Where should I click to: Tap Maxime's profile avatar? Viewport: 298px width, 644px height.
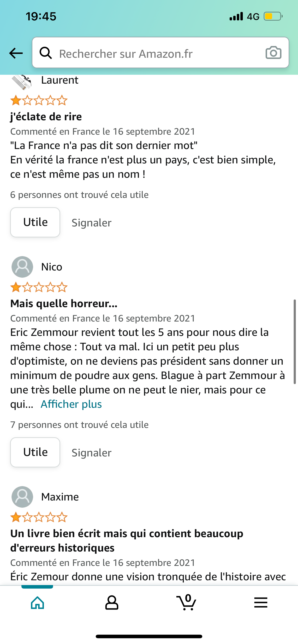click(x=22, y=497)
